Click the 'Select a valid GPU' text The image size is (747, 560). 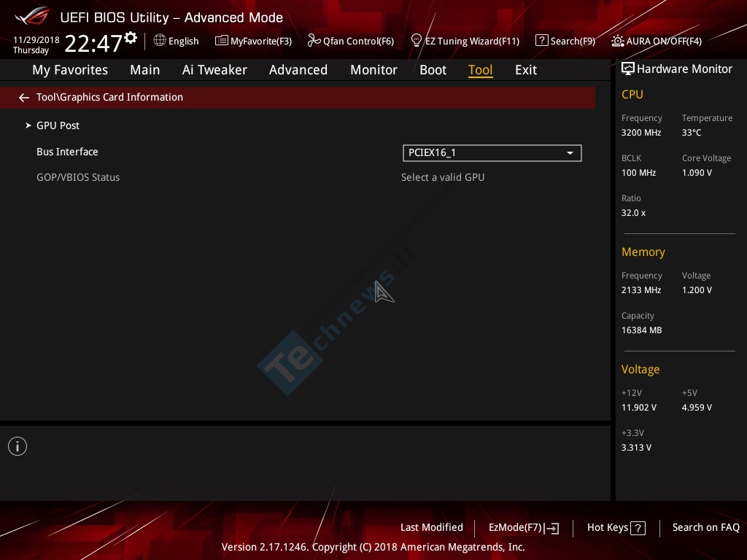(443, 178)
